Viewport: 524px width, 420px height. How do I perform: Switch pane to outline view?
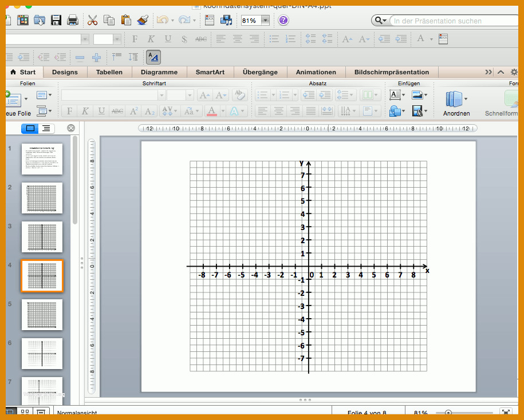[46, 128]
